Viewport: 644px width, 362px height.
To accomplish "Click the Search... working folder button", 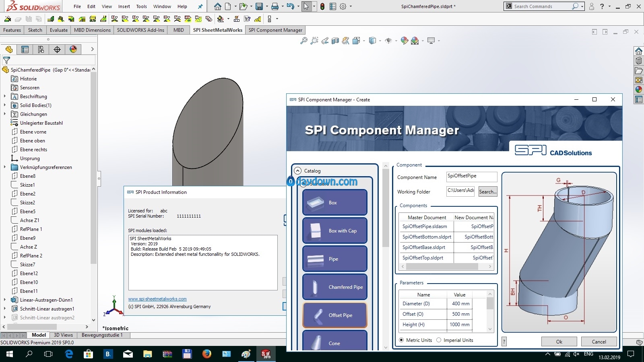I will (x=487, y=192).
